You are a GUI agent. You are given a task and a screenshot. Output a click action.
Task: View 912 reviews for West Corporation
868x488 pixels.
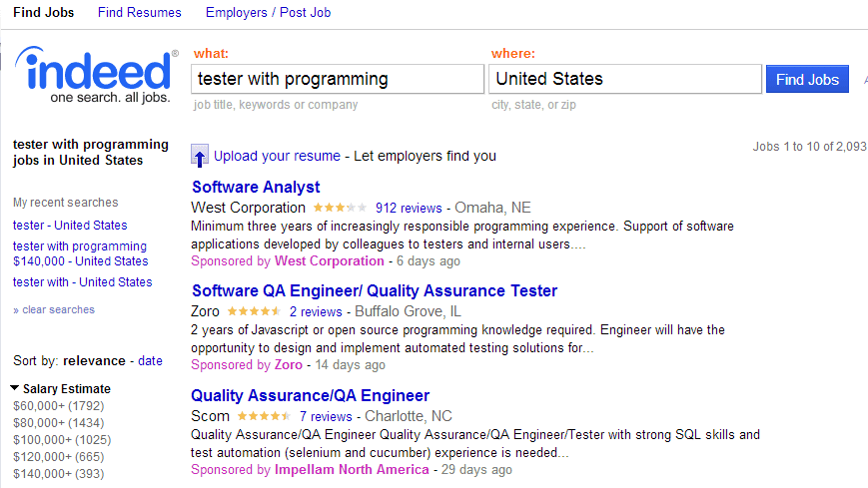tap(408, 209)
